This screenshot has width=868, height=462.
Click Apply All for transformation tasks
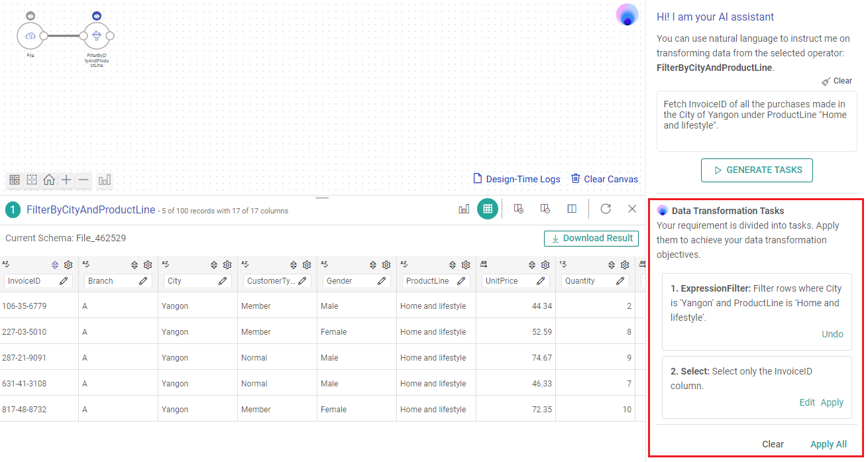point(828,444)
